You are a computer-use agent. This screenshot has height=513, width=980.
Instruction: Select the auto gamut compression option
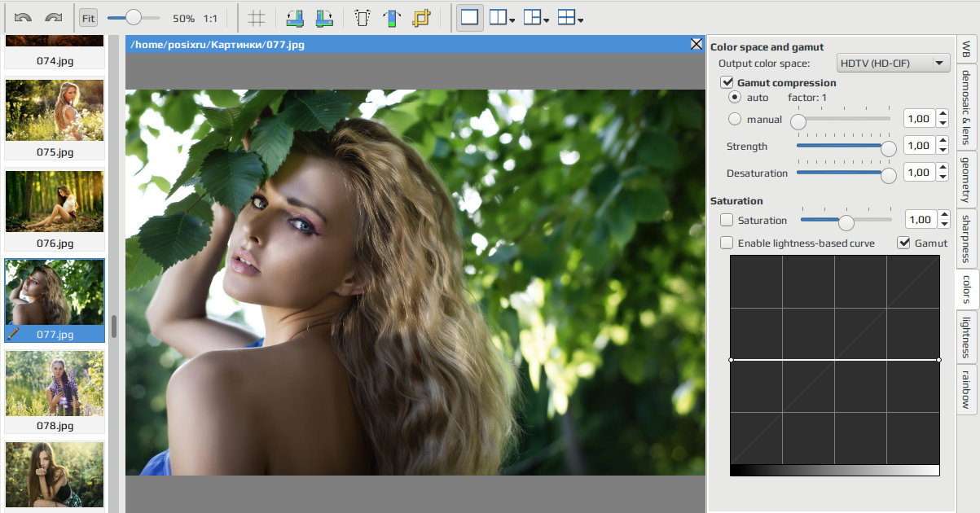pyautogui.click(x=735, y=98)
